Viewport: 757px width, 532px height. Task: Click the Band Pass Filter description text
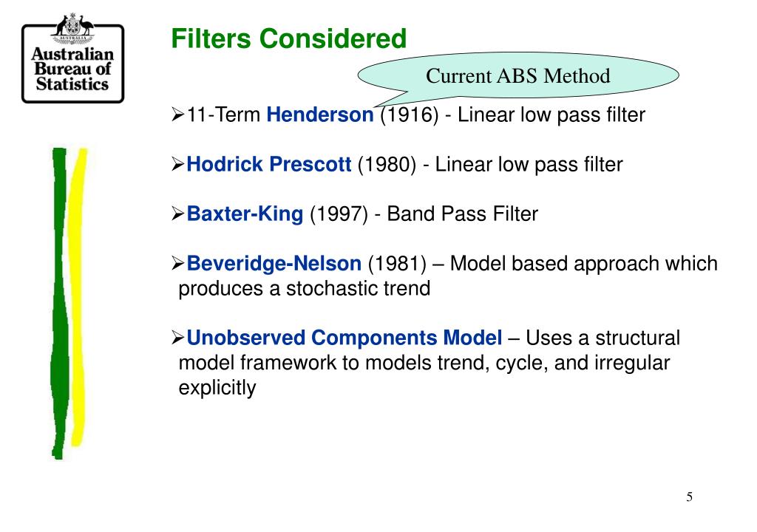pos(463,214)
